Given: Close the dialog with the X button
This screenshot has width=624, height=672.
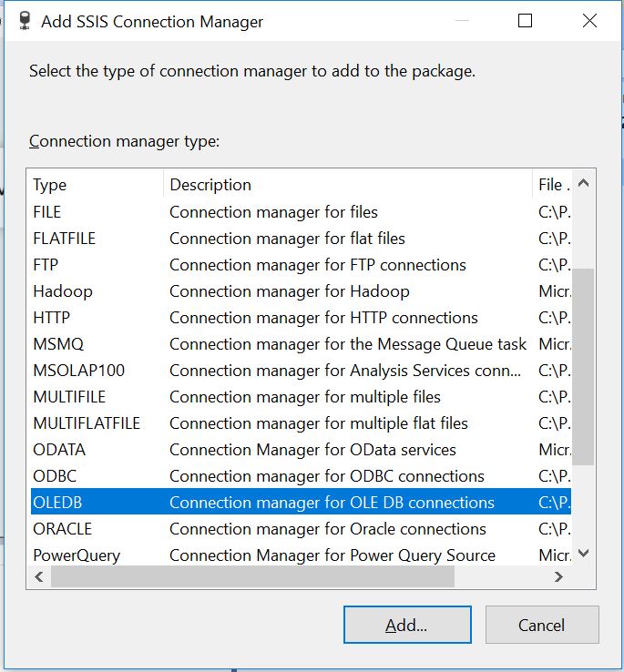Looking at the screenshot, I should (x=589, y=21).
